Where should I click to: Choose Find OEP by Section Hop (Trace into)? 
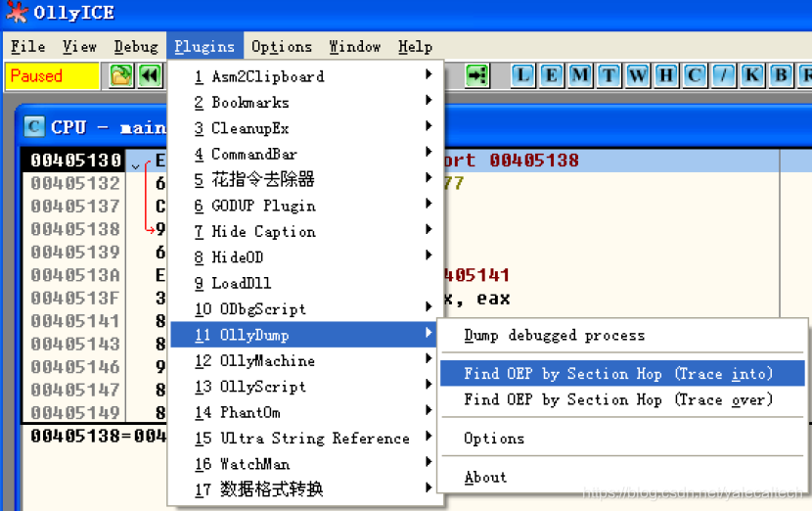(x=622, y=373)
